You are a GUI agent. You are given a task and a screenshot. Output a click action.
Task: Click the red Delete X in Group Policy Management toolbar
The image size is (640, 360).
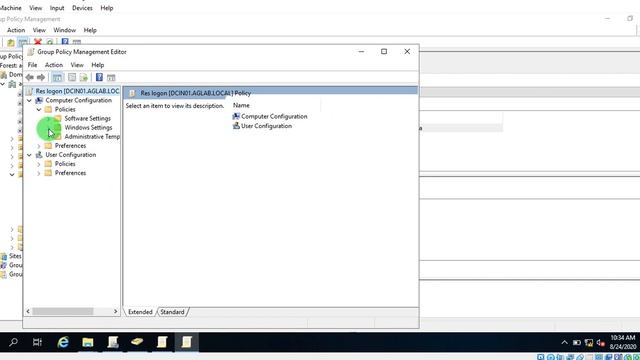coord(38,42)
